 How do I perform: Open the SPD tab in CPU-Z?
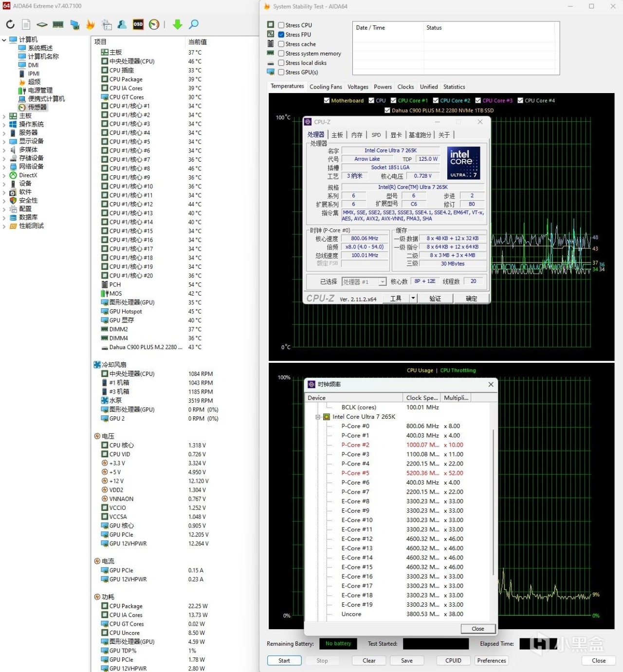(376, 135)
